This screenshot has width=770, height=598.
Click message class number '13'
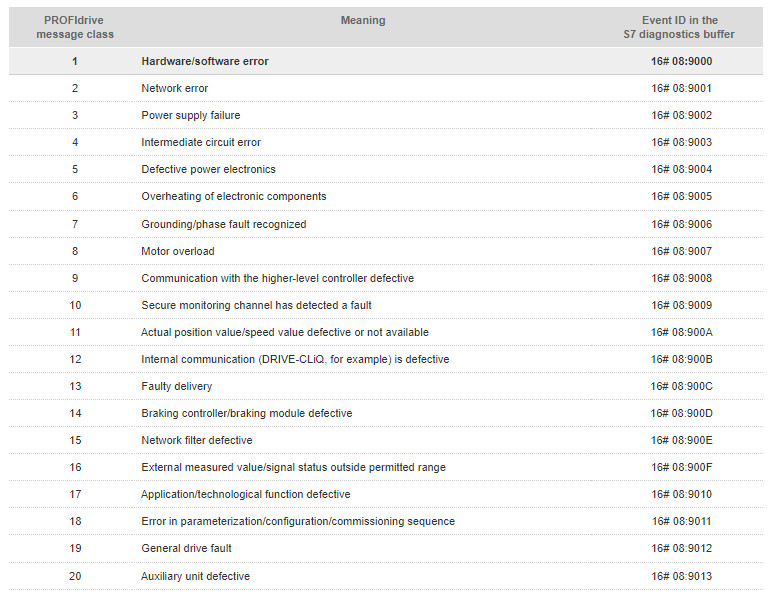click(75, 386)
